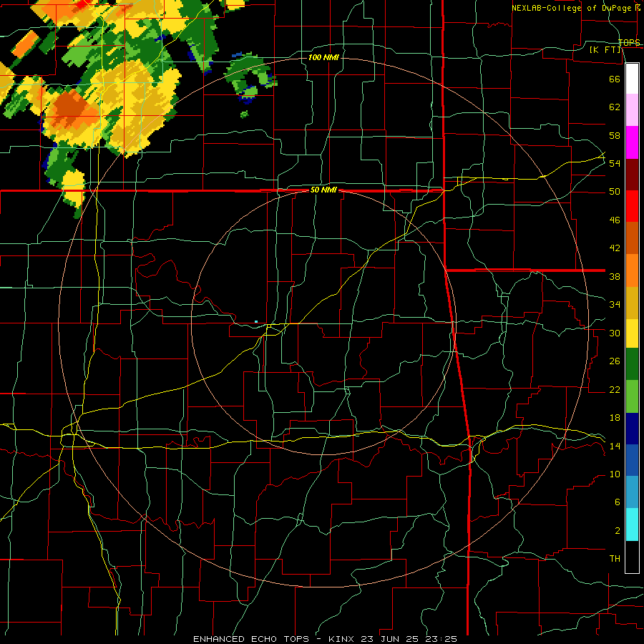The width and height of the screenshot is (644, 644).
Task: Click the black TH swatch at the legend bottom
Action: pos(632,557)
